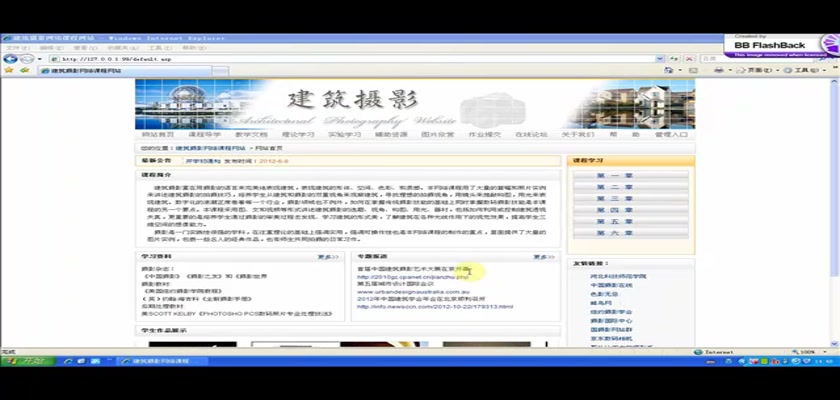Click the 第四章 chapter button
This screenshot has height=400, width=840.
[631, 210]
